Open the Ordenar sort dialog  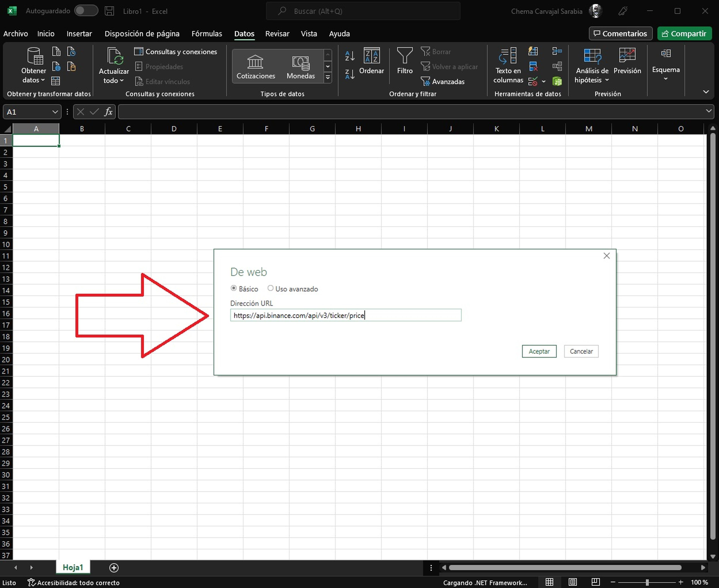(x=371, y=61)
